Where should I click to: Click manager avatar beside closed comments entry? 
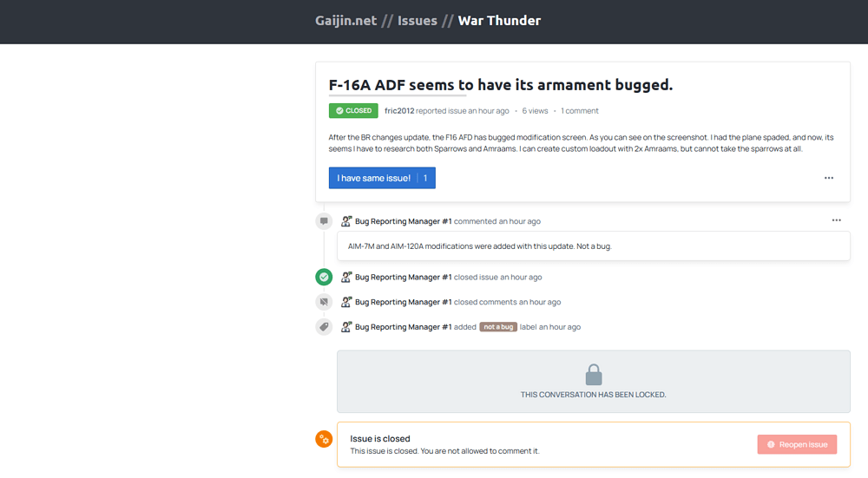click(x=346, y=302)
